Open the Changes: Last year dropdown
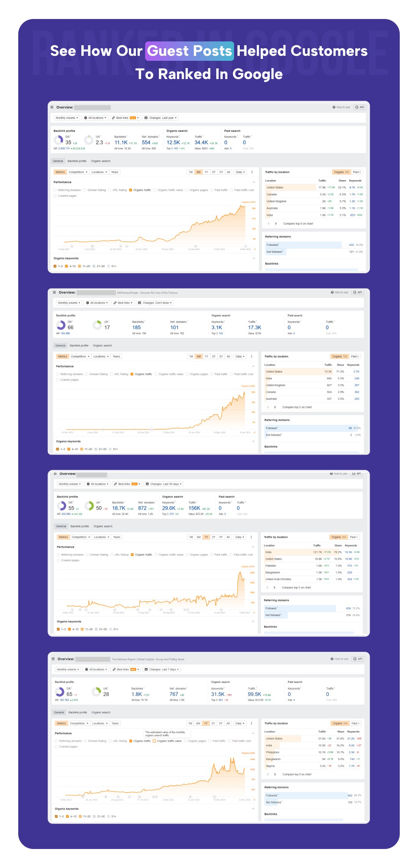 click(161, 118)
